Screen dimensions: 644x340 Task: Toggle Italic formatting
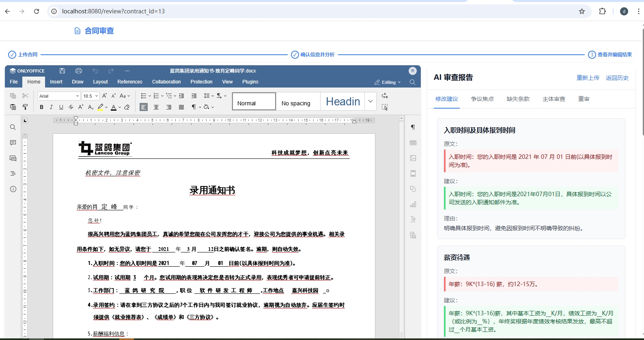click(x=51, y=107)
